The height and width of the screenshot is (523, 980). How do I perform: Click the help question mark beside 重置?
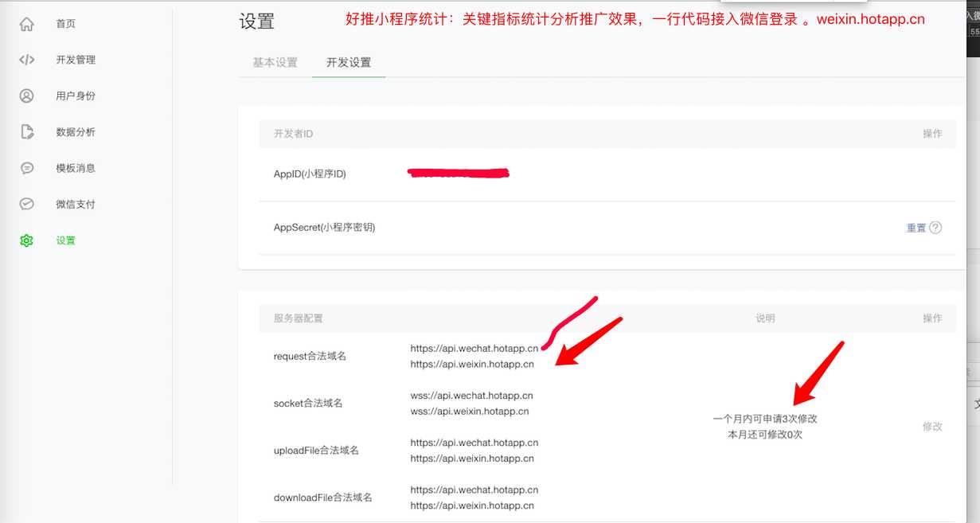[935, 227]
